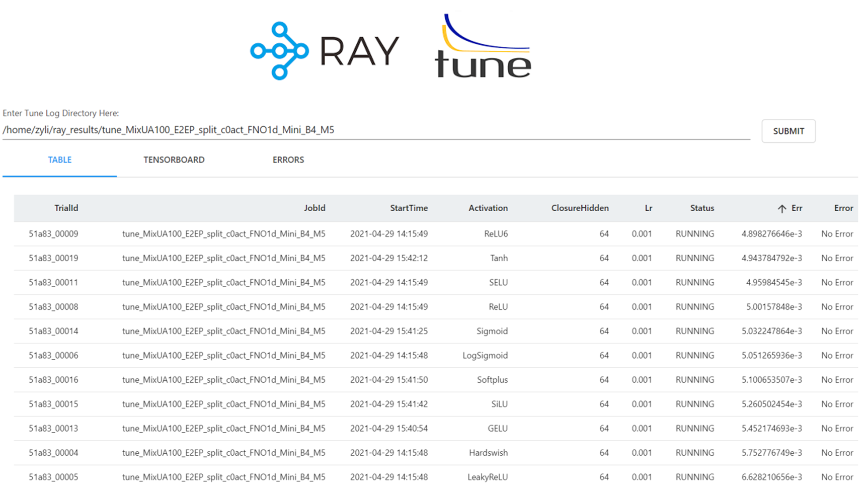This screenshot has height=494, width=868.
Task: Select trial ID 51a83_00004
Action: [53, 453]
